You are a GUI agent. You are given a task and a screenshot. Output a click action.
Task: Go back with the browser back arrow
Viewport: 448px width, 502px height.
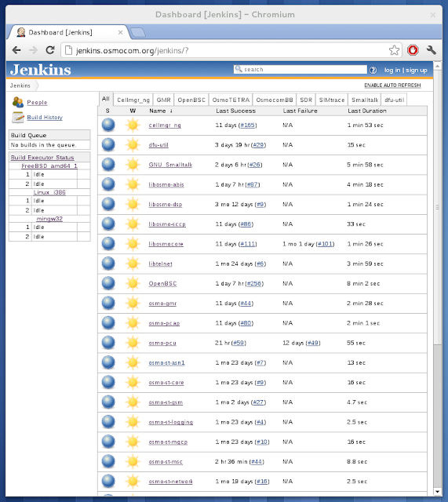tap(16, 50)
